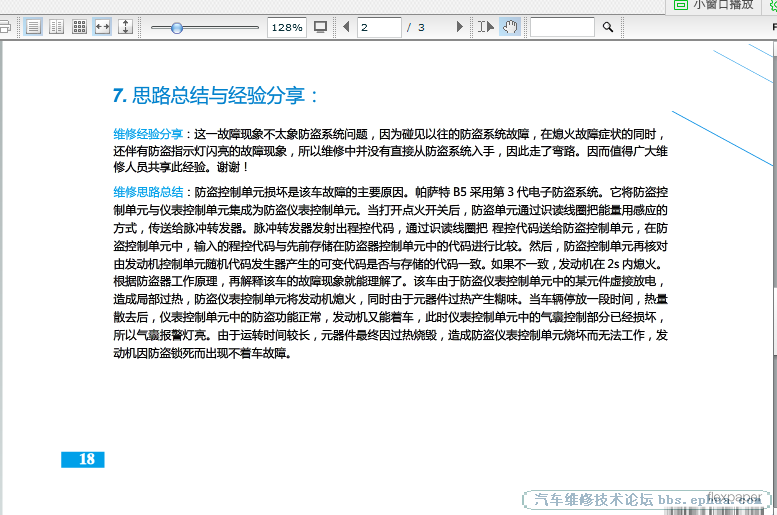Image resolution: width=777 pixels, height=515 pixels.
Task: Switch to two-page view mode
Action: (x=56, y=27)
